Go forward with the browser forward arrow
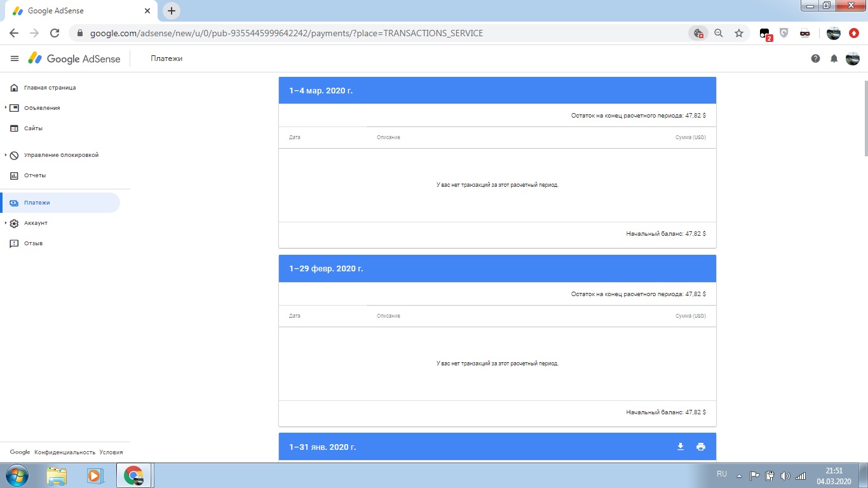The image size is (868, 488). tap(34, 33)
